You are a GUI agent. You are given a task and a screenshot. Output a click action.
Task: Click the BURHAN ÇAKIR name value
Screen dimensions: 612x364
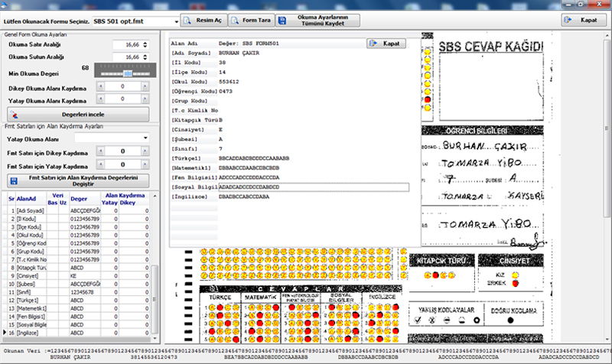239,53
